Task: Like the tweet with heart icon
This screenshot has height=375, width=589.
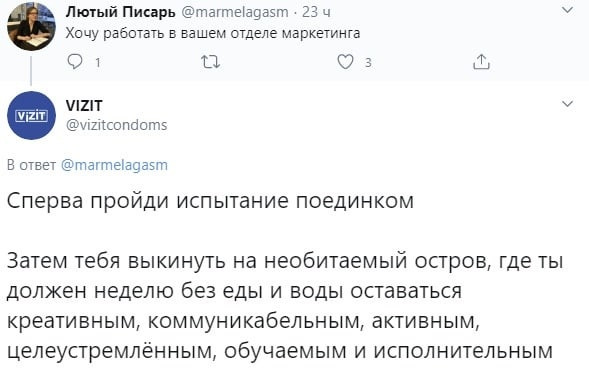Action: click(x=345, y=62)
